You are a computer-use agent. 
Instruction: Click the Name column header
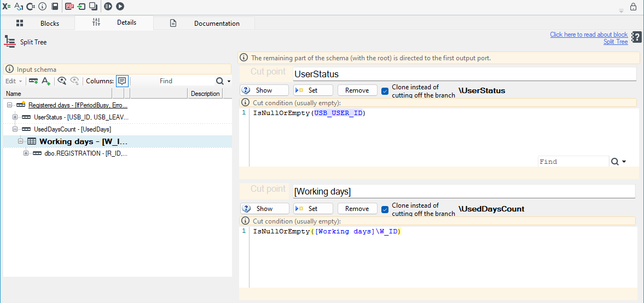tap(57, 94)
